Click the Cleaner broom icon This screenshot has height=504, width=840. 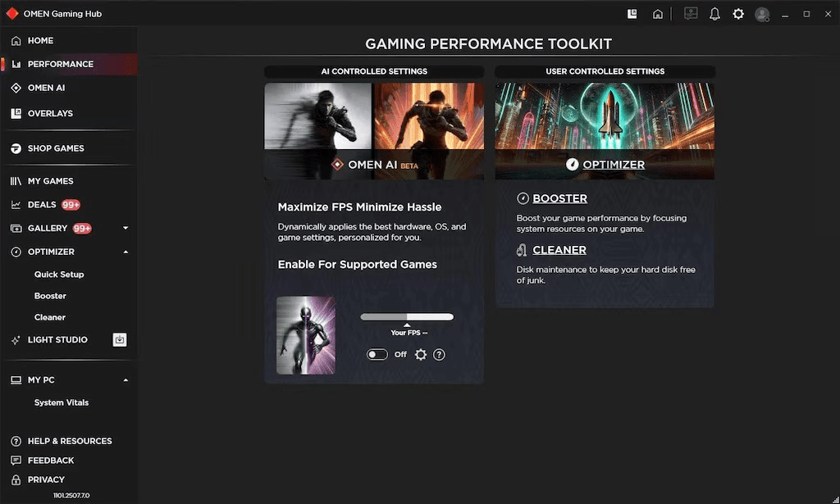[523, 250]
